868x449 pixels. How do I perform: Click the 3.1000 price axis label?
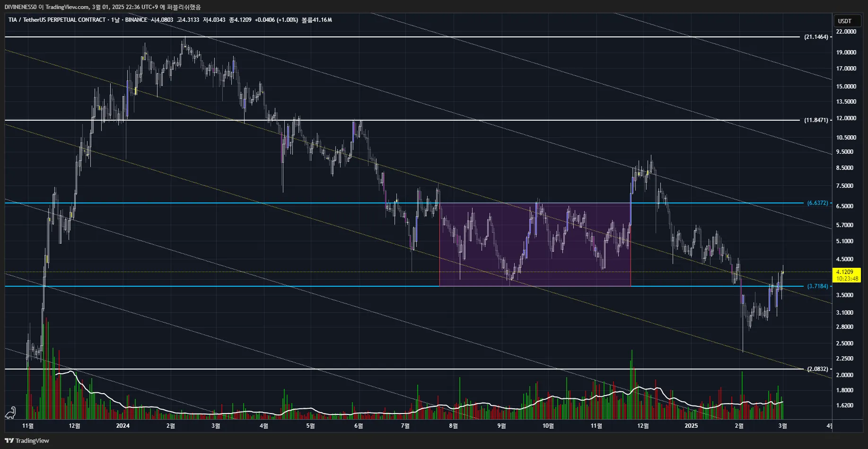click(x=845, y=313)
